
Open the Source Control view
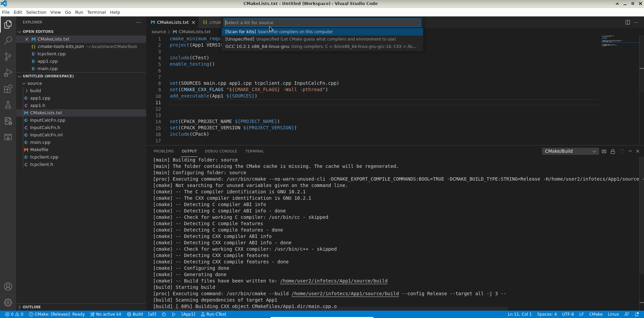coord(8,57)
